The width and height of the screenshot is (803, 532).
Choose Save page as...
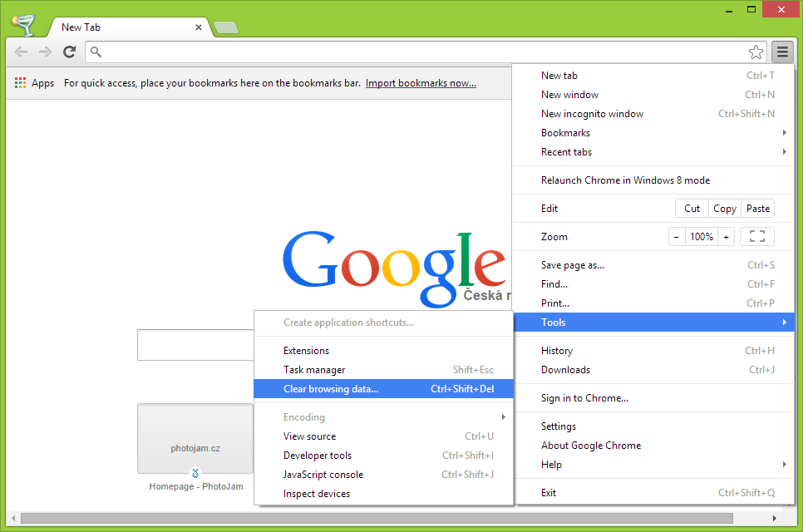click(x=653, y=265)
